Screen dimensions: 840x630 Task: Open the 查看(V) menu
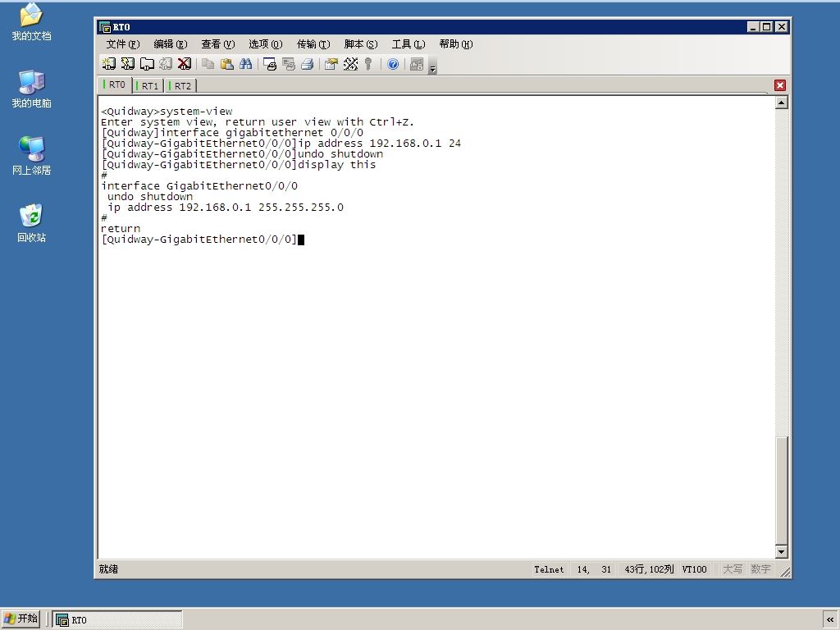(x=218, y=44)
